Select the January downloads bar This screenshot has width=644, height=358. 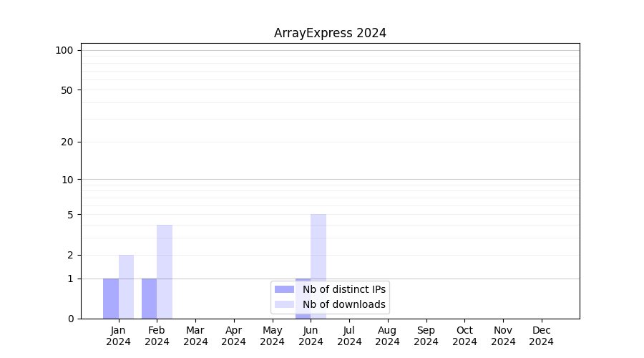126,286
